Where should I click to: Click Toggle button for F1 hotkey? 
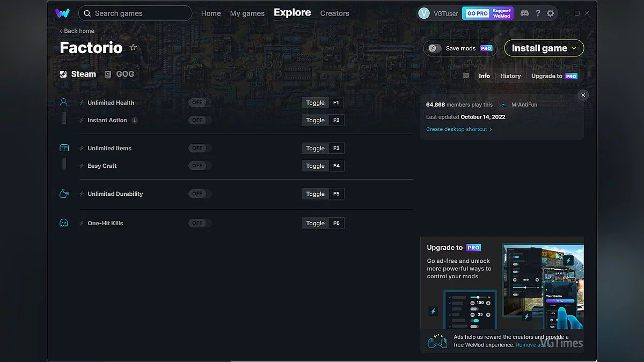click(315, 102)
